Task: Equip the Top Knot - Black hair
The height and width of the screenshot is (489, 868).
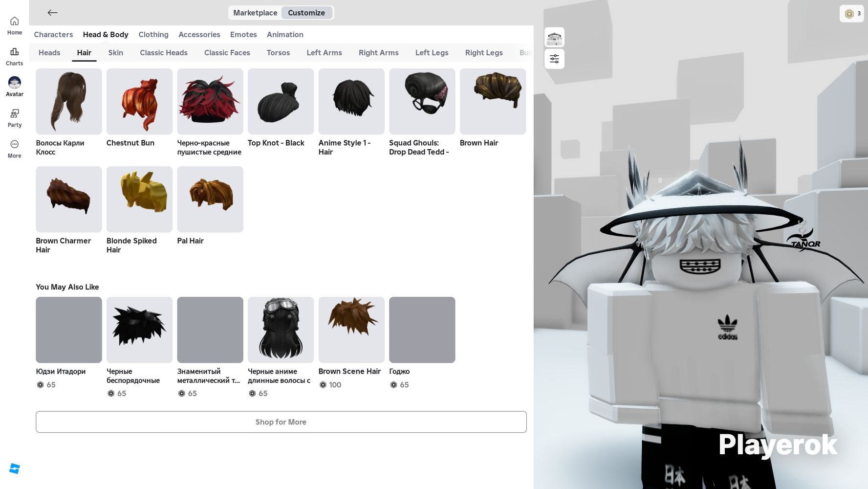Action: coord(281,101)
